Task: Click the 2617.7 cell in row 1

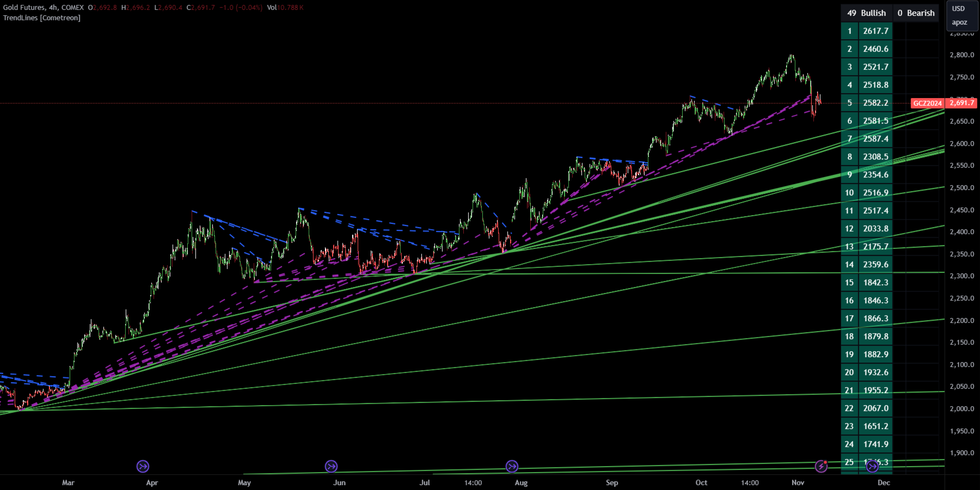Action: pos(875,31)
